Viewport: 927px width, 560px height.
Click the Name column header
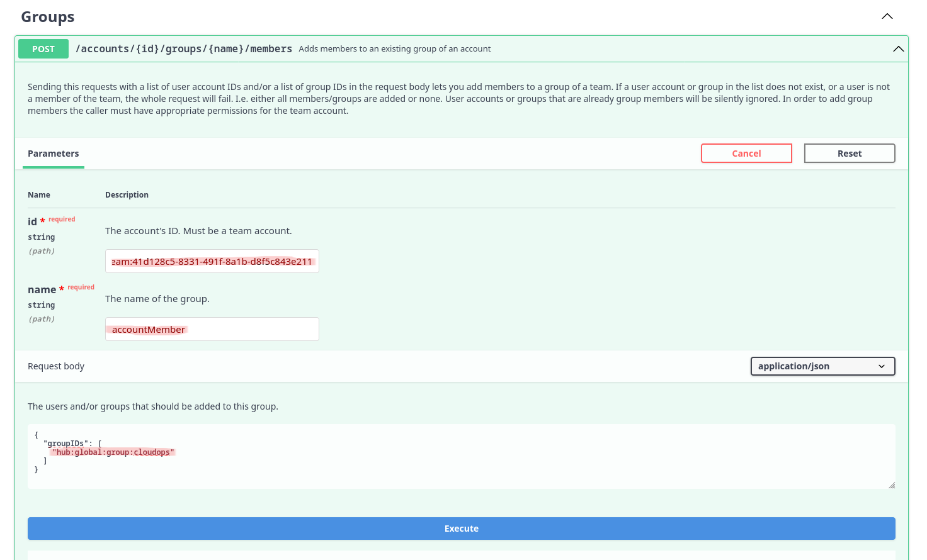[39, 195]
